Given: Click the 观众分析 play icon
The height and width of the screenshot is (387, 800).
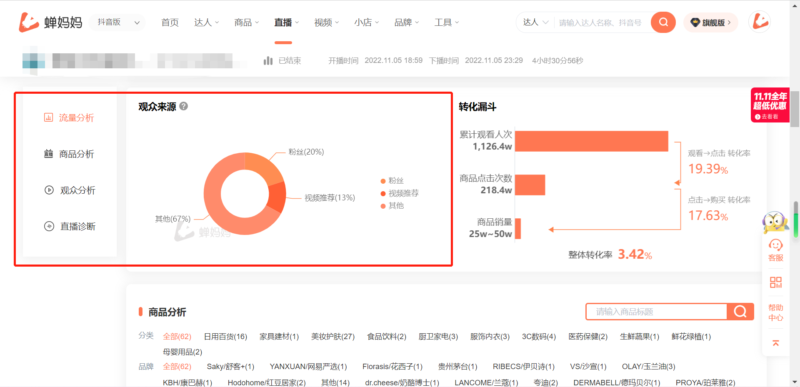Looking at the screenshot, I should [49, 190].
